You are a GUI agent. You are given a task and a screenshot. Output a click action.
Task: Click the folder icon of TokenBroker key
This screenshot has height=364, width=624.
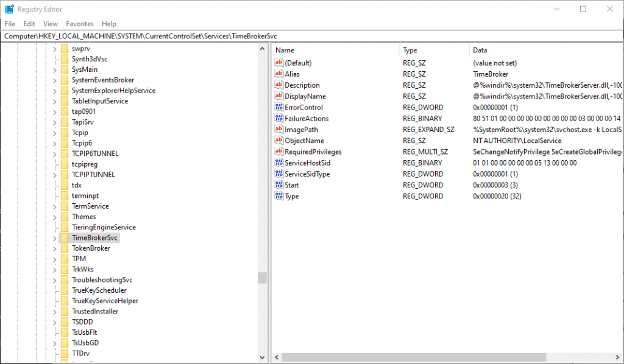coord(65,248)
